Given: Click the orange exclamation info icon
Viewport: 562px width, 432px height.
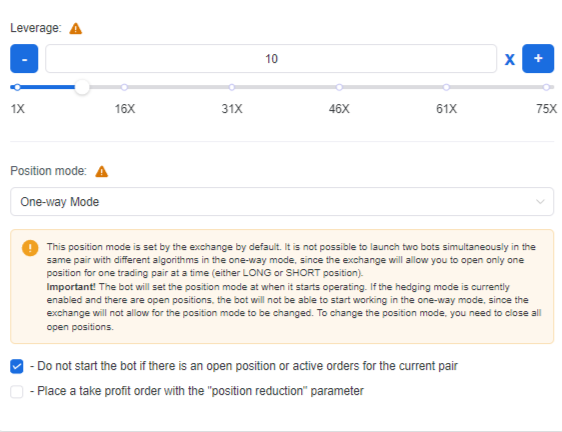Looking at the screenshot, I should (x=30, y=248).
